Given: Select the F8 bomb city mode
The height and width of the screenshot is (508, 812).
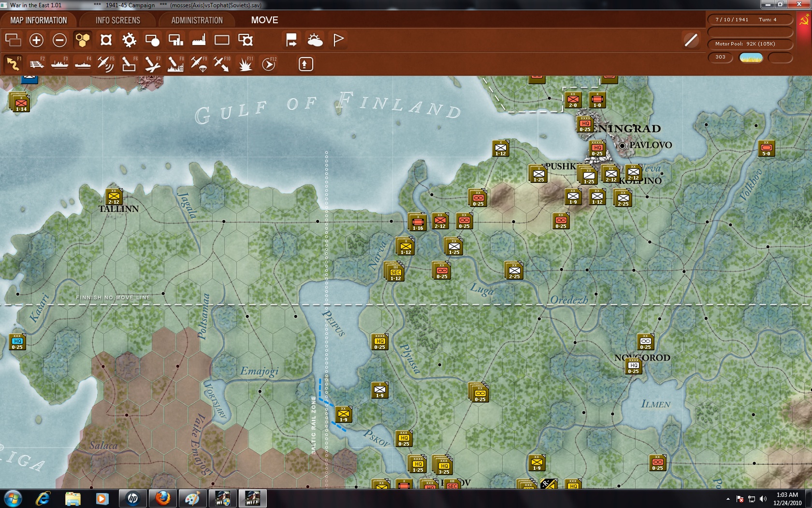Looking at the screenshot, I should pos(175,64).
